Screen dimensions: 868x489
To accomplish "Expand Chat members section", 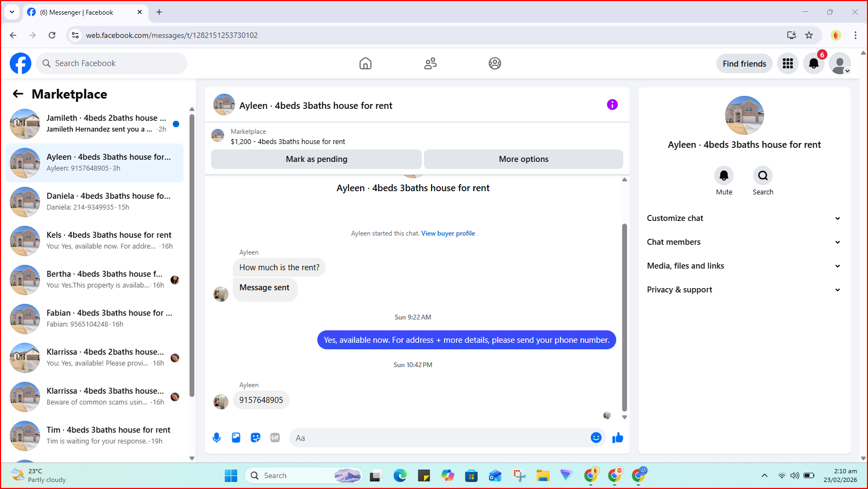I will [744, 242].
